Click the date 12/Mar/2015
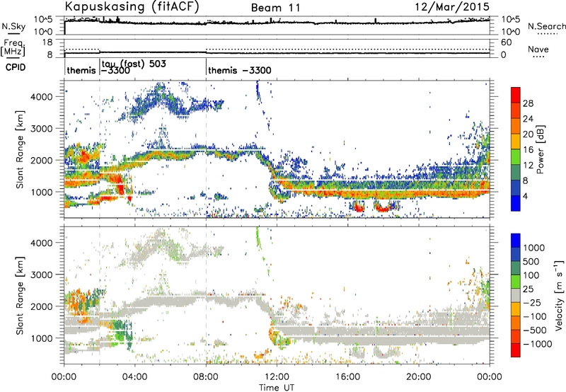 (452, 6)
